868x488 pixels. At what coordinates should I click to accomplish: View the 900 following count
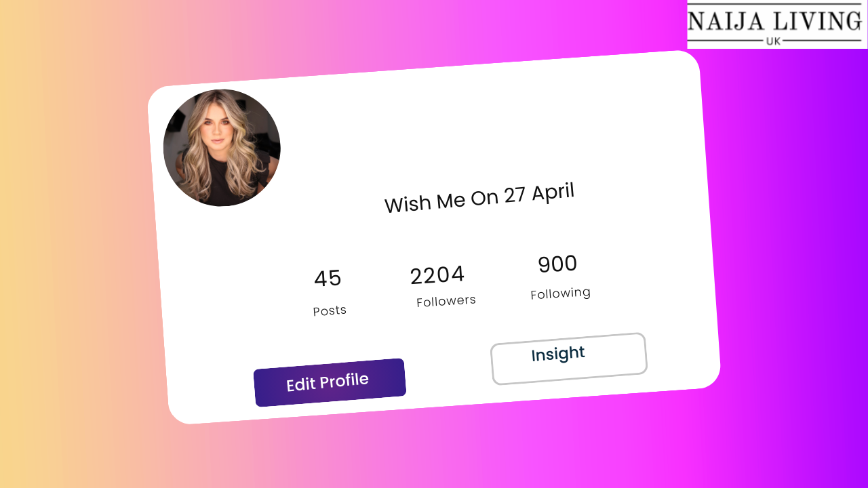tap(557, 264)
